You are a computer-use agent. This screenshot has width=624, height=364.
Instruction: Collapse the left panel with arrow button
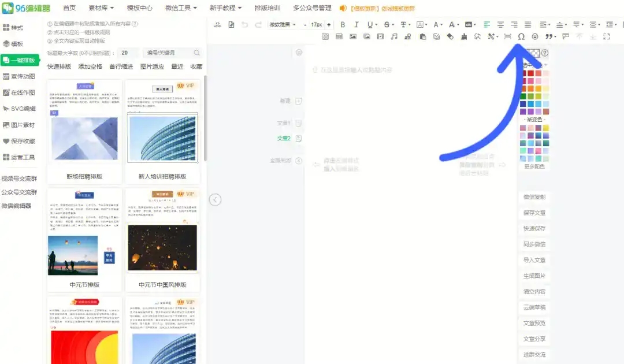click(215, 200)
